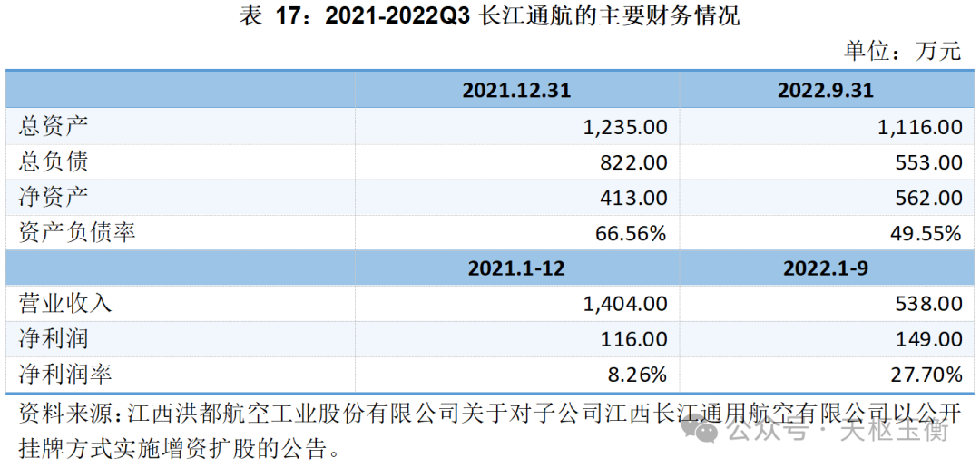Select the 总资产 row label
This screenshot has height=468, width=980.
(x=54, y=126)
